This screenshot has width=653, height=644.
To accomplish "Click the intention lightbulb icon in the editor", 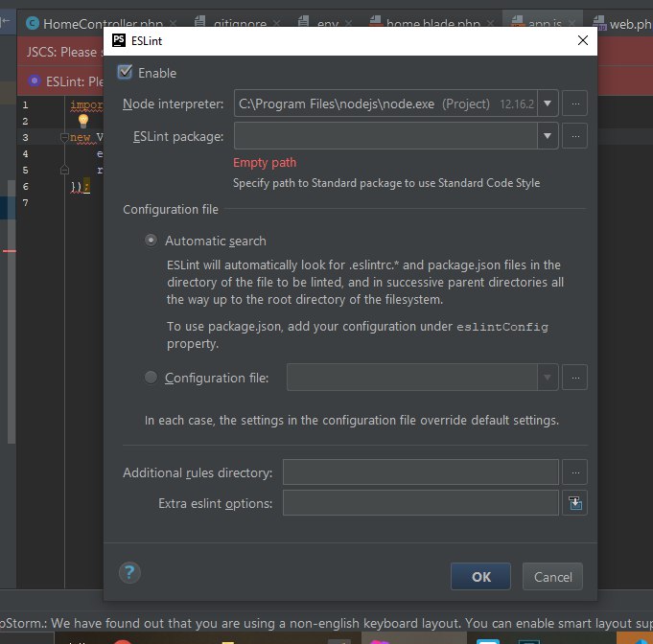I will point(83,121).
